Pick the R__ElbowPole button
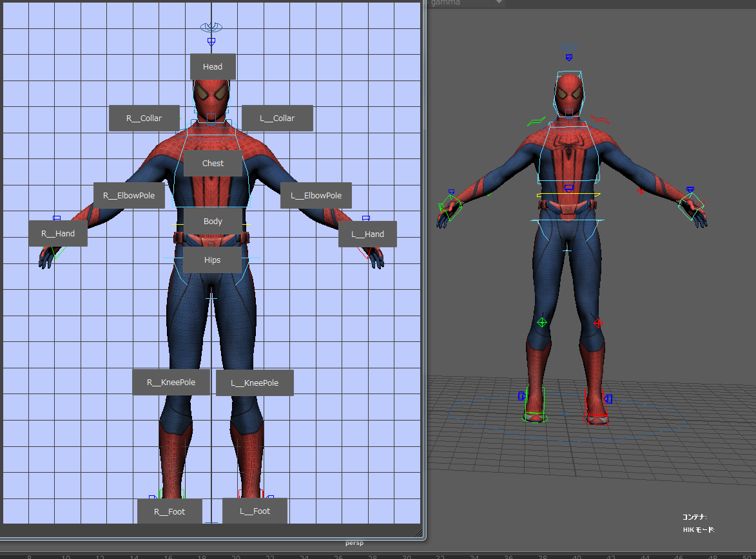Screen dimensions: 756x559 (129, 196)
